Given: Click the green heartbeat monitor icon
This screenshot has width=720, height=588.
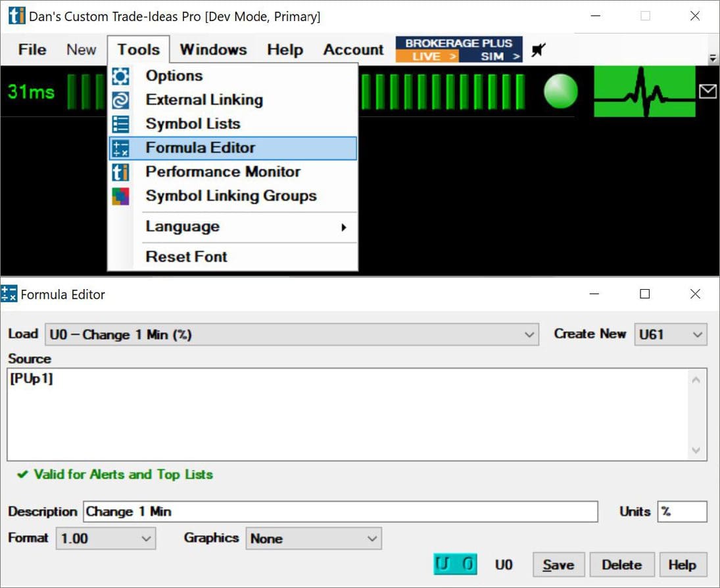Looking at the screenshot, I should pos(644,91).
